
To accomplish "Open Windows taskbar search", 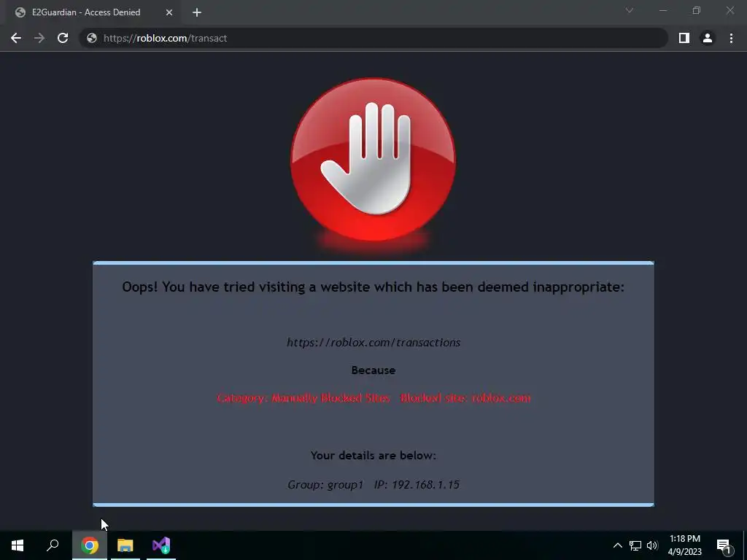I will (53, 545).
